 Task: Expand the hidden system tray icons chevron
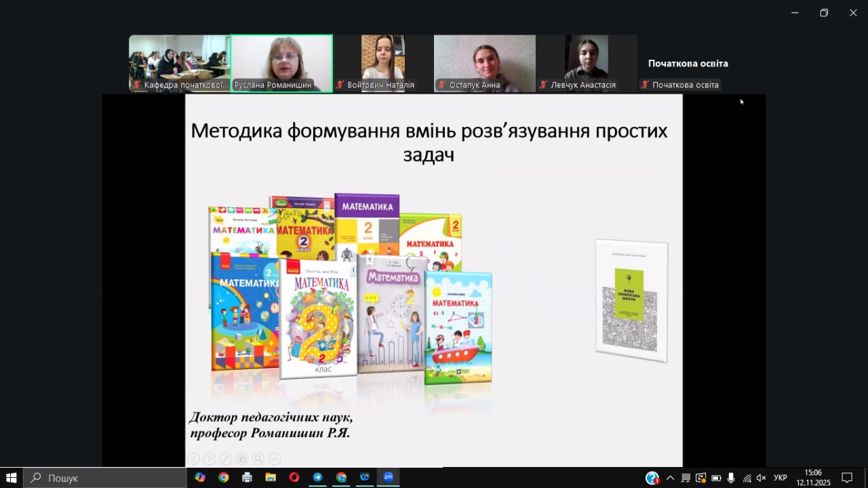coord(670,478)
